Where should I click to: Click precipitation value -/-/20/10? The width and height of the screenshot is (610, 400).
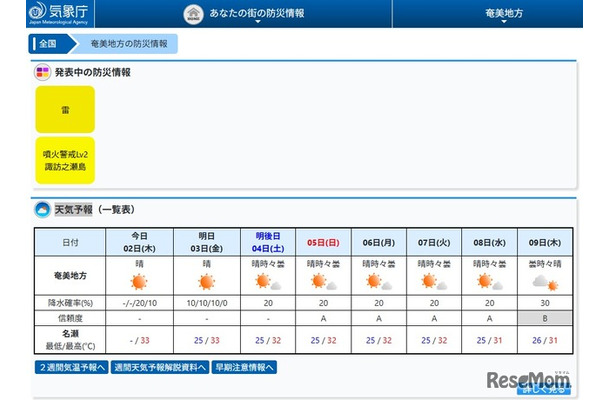pos(139,303)
